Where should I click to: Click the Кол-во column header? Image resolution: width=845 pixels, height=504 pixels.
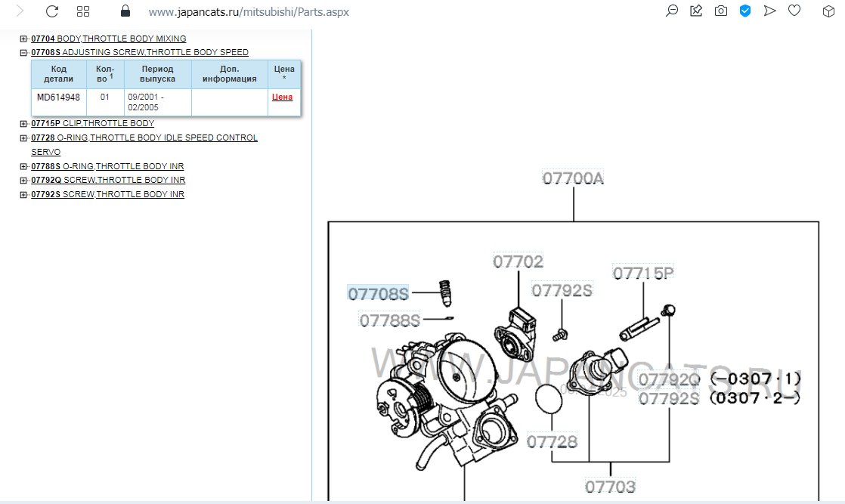coord(105,74)
